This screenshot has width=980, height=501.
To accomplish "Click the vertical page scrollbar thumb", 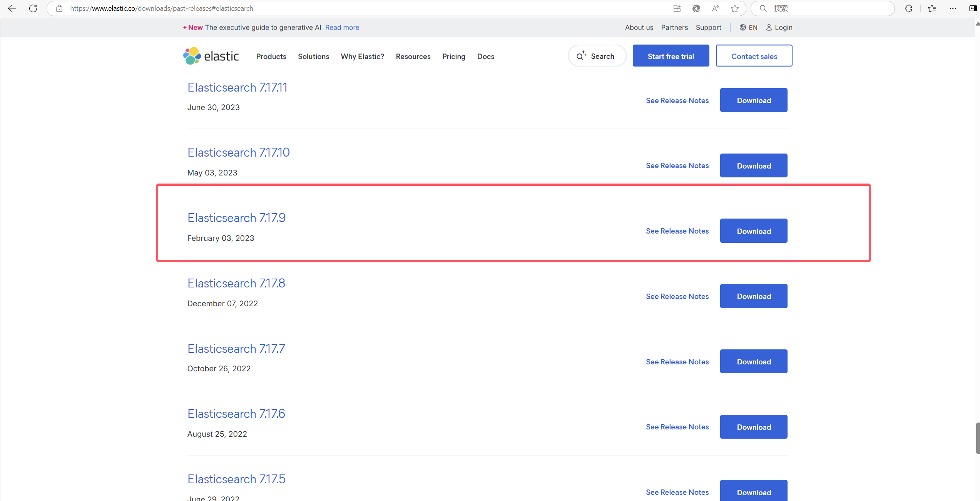I will (977, 438).
